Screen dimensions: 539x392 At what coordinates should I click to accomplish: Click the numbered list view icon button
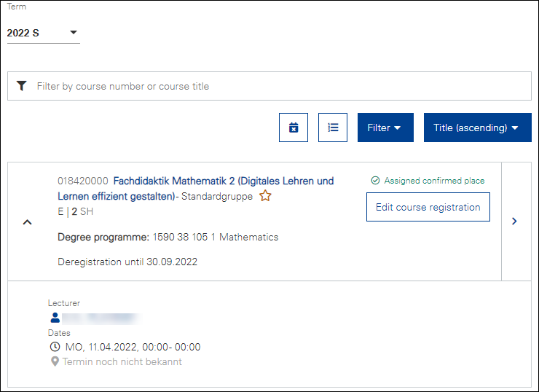pos(333,128)
